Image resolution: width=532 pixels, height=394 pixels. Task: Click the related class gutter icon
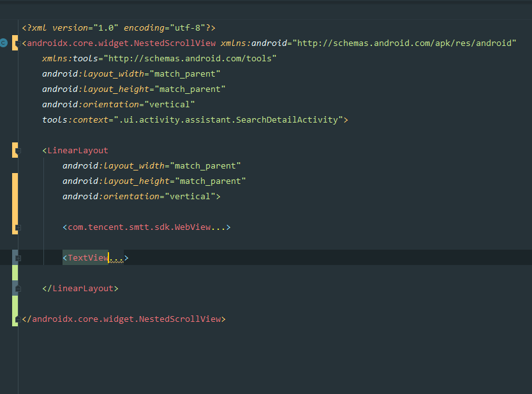click(x=3, y=43)
